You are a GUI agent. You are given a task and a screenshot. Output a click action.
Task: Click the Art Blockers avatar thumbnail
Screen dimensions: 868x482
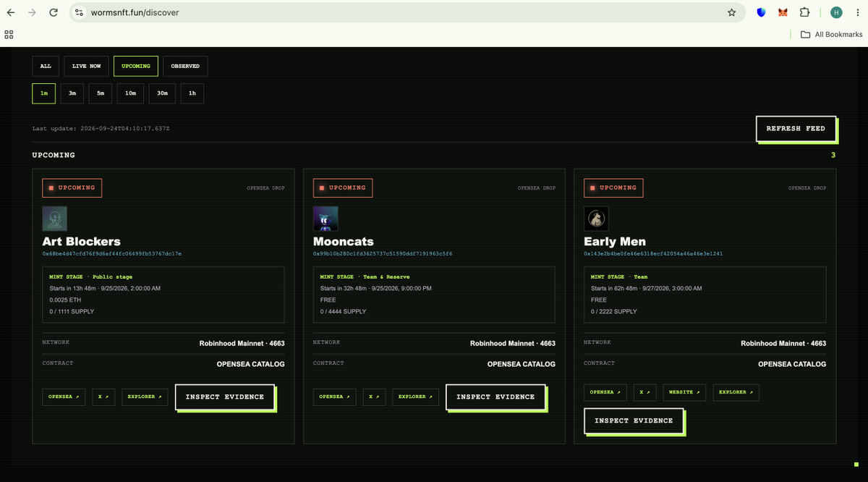tap(55, 219)
